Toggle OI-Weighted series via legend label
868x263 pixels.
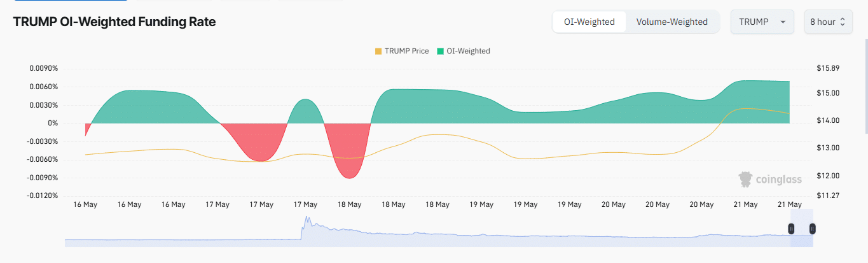pyautogui.click(x=468, y=51)
